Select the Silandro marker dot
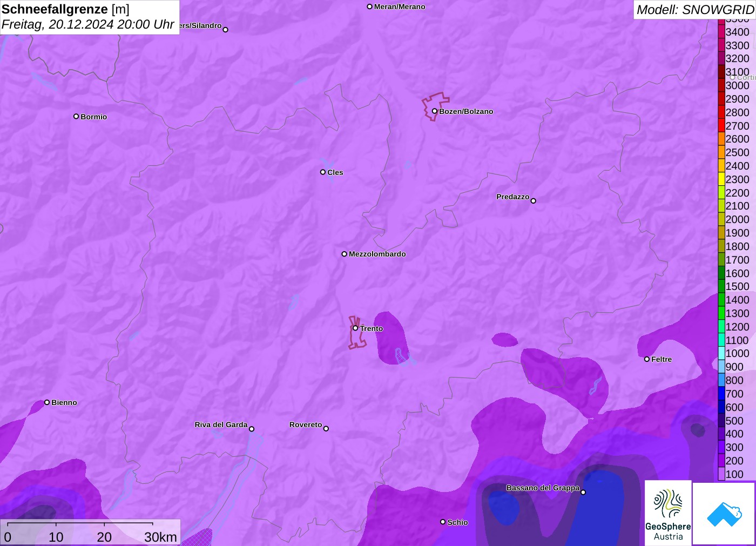This screenshot has height=546, width=756. [226, 30]
